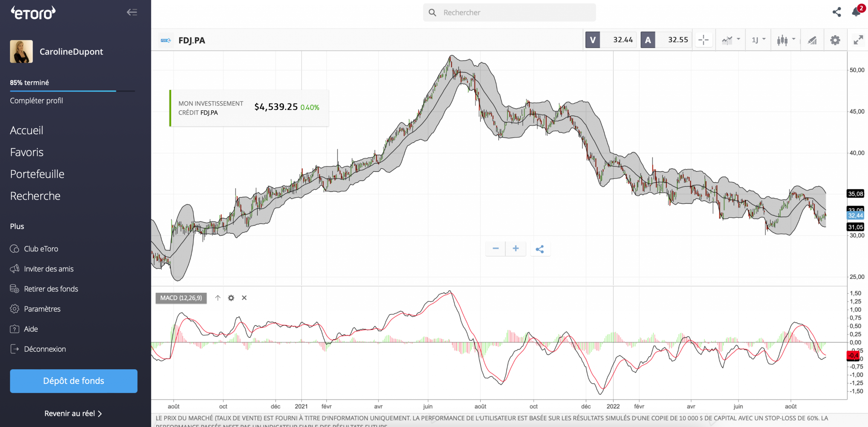This screenshot has height=427, width=868.
Task: Move MACD panel up with arrow
Action: (x=218, y=298)
